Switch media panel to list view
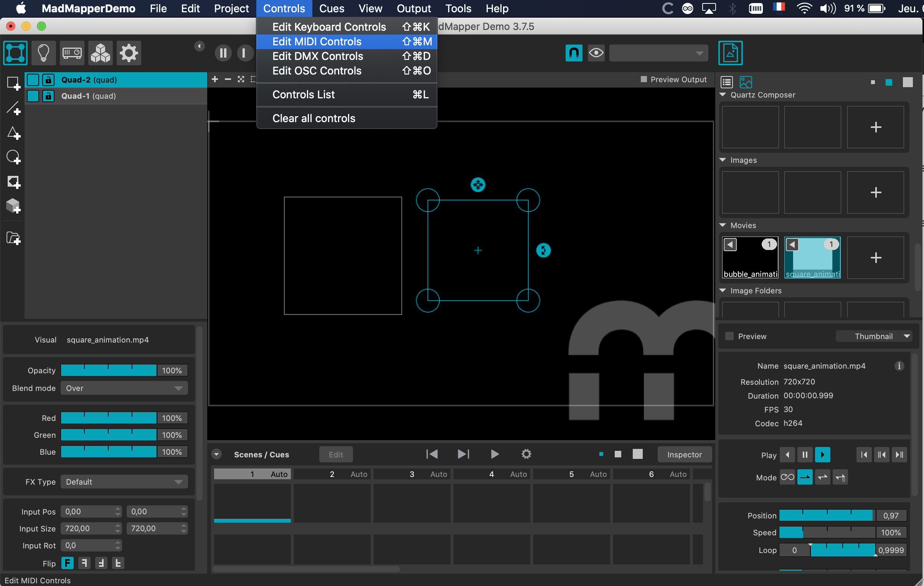 (726, 82)
